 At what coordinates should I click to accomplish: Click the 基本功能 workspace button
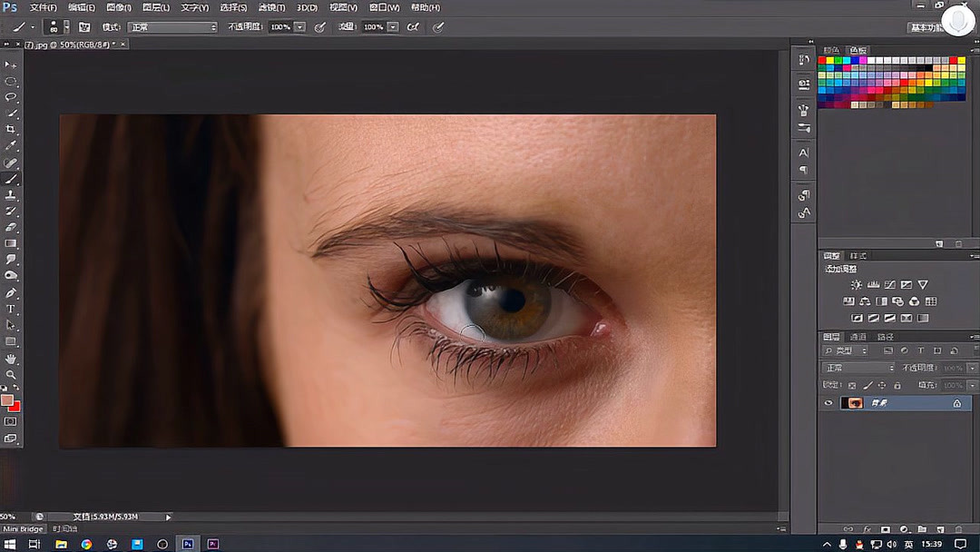tap(926, 27)
